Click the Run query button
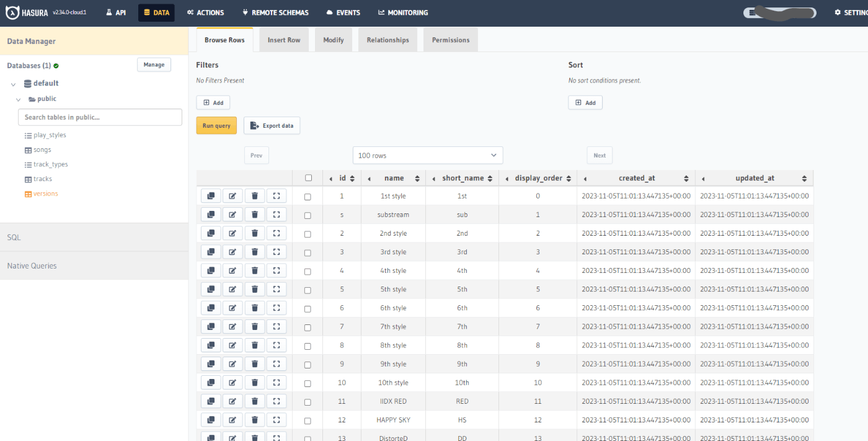 216,125
